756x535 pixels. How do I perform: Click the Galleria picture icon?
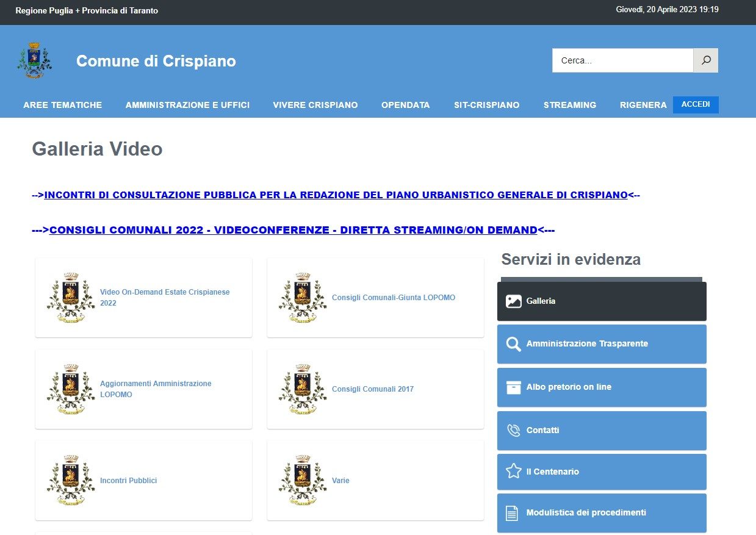[514, 301]
